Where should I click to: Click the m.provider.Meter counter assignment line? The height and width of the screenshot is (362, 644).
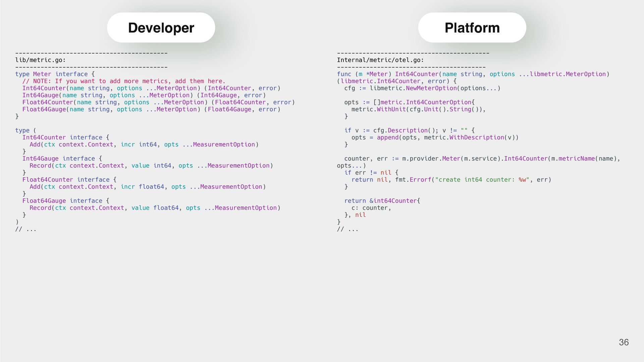[x=482, y=159]
